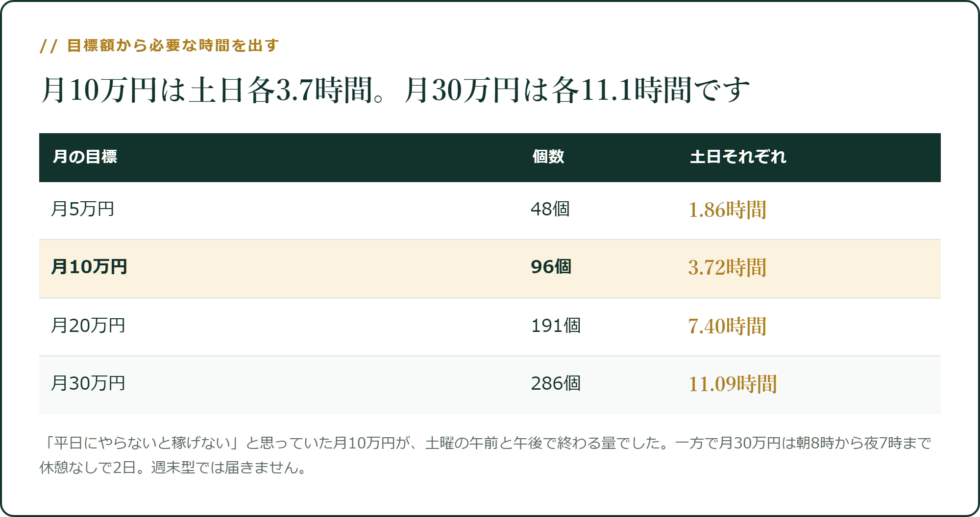
Task: Click the 286個 cell
Action: pyautogui.click(x=556, y=383)
